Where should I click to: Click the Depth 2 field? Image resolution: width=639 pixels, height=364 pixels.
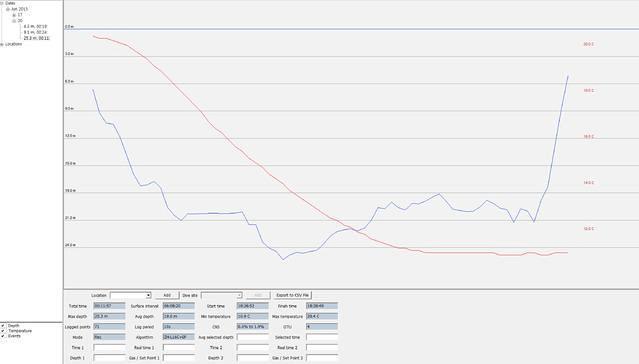(252, 358)
